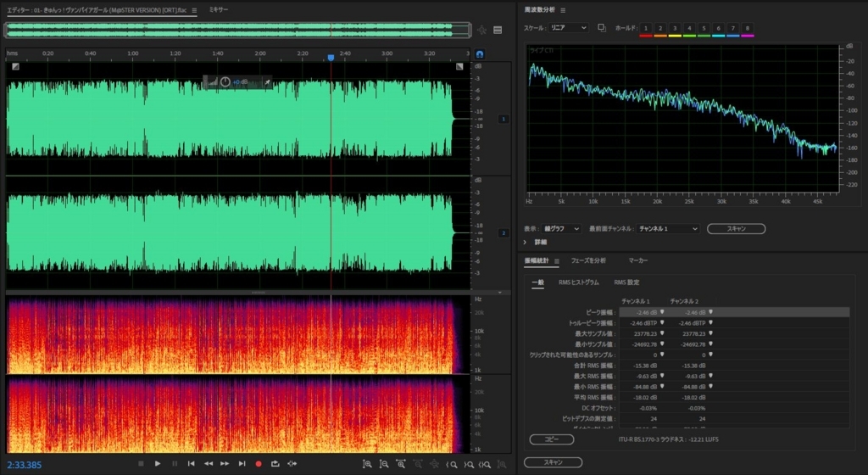868x475 pixels.
Task: Click the HUD +0 dB gain value
Action: coord(240,82)
